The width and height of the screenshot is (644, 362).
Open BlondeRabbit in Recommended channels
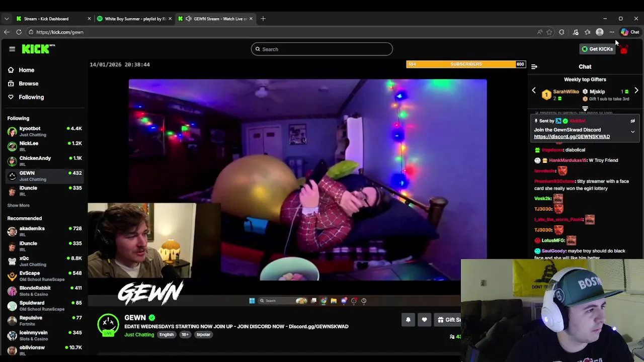point(44,291)
